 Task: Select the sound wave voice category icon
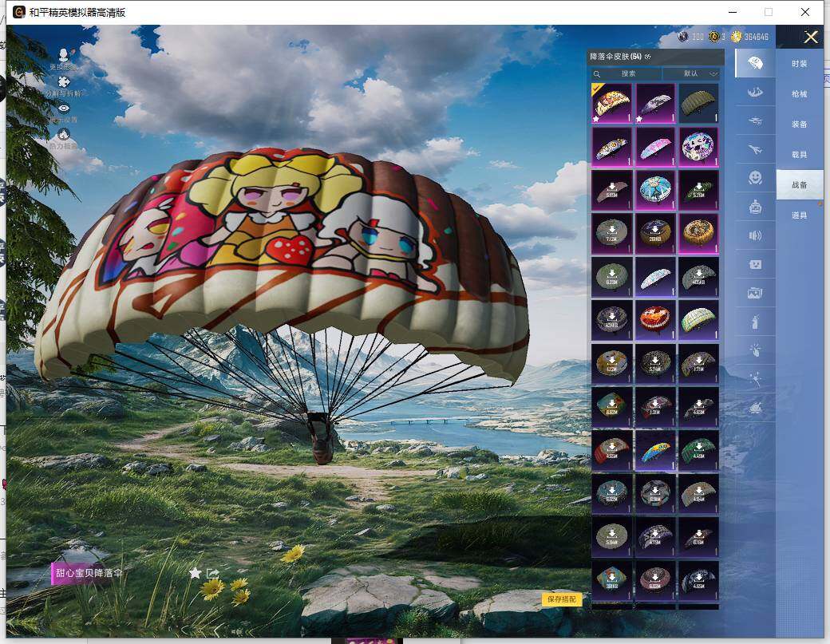[755, 235]
